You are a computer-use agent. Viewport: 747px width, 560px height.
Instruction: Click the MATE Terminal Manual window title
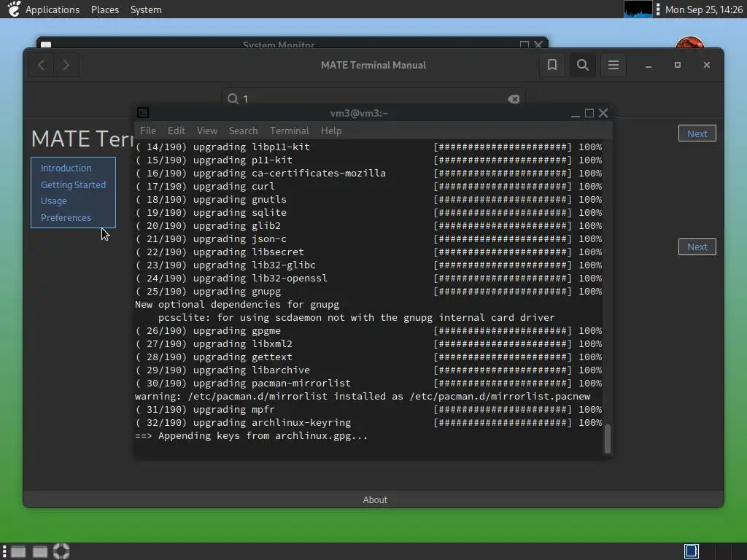373,65
